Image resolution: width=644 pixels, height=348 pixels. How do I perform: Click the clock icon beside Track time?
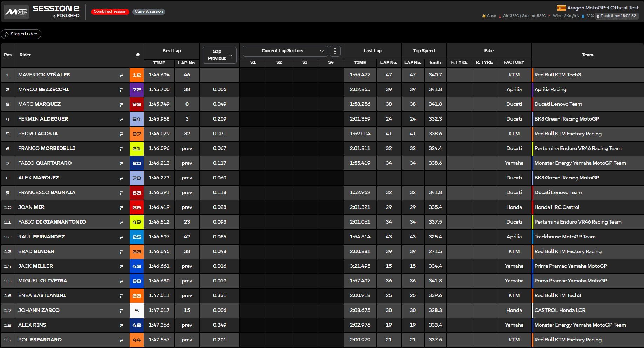point(598,16)
